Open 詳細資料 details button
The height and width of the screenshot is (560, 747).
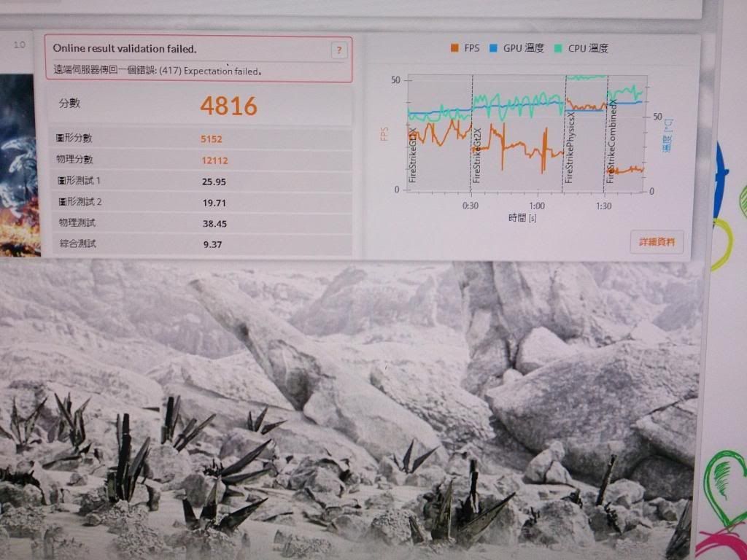(x=657, y=241)
